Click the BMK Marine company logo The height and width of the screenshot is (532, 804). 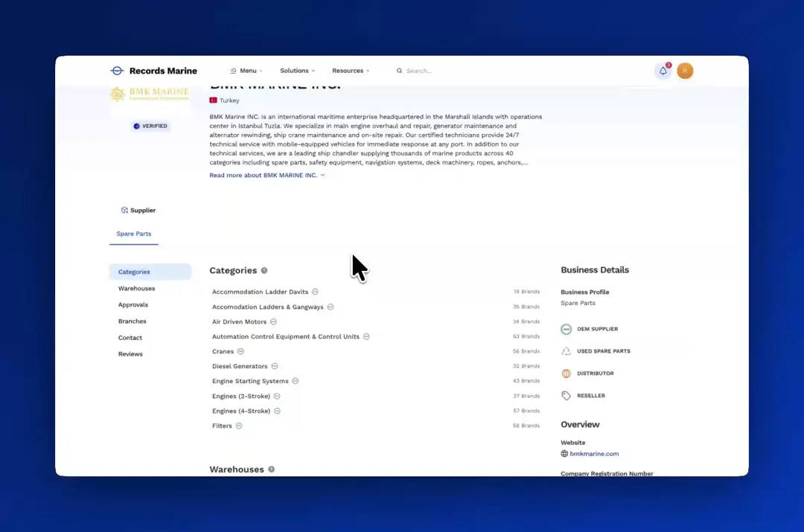pyautogui.click(x=149, y=94)
